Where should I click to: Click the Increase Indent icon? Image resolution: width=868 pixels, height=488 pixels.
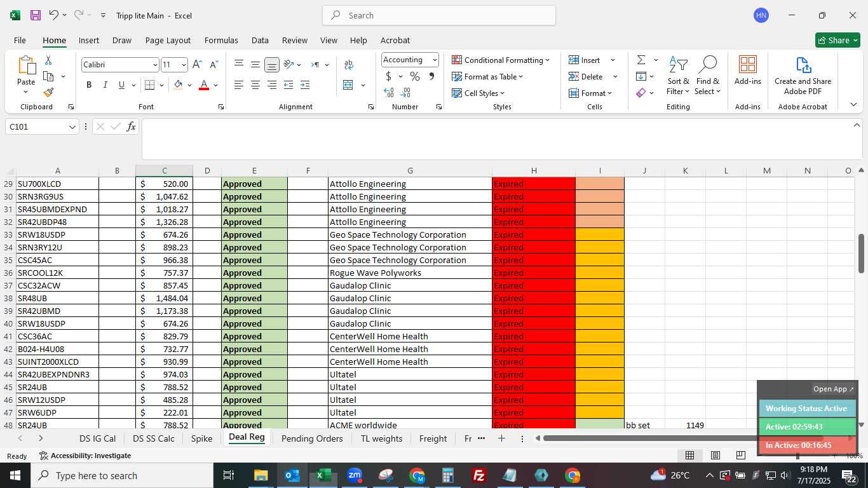(305, 85)
